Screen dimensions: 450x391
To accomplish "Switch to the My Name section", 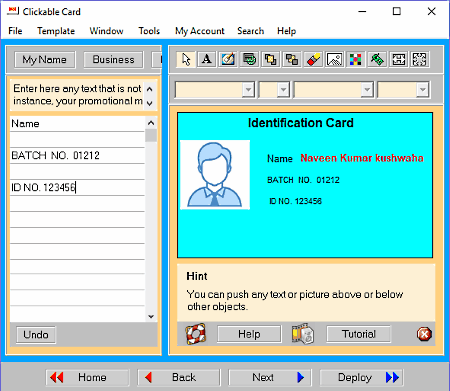I will pos(45,60).
